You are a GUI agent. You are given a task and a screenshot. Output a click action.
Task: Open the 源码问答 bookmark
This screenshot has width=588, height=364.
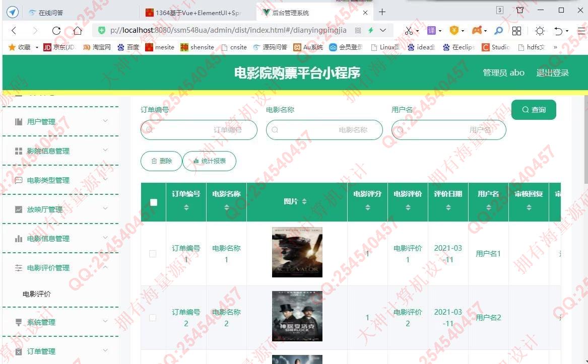[270, 47]
